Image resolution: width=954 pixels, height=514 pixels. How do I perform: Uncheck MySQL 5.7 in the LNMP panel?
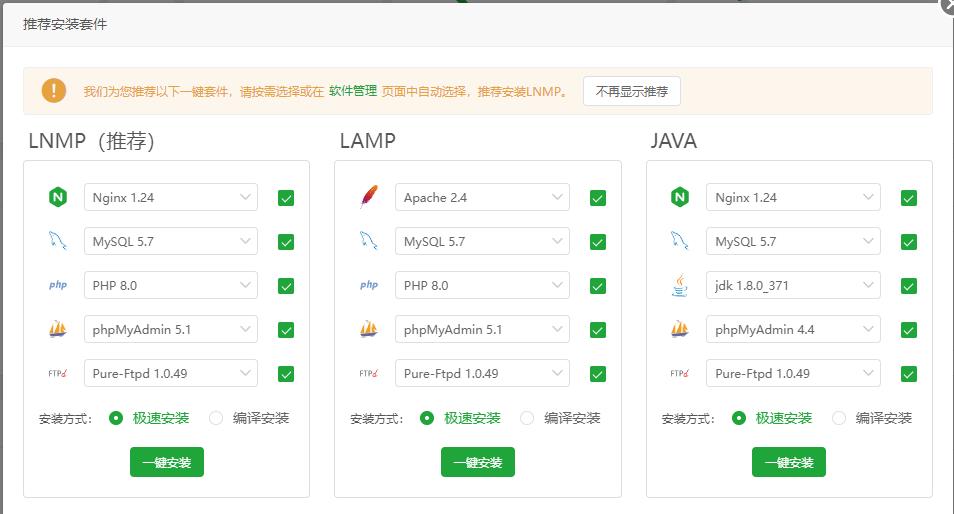286,242
